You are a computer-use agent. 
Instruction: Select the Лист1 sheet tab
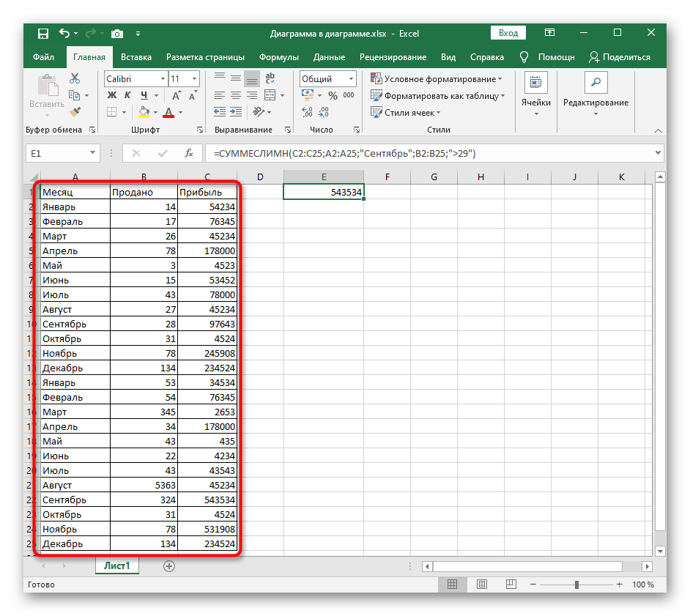[116, 566]
